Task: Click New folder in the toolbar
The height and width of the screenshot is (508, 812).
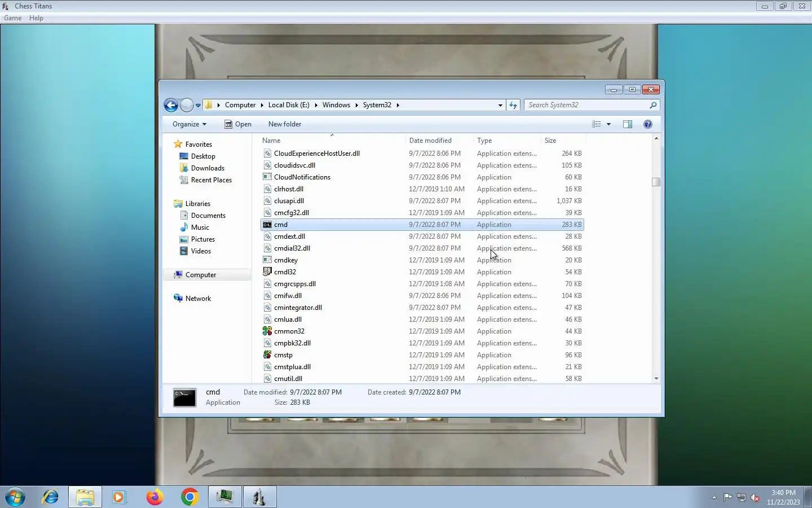Action: pos(285,124)
